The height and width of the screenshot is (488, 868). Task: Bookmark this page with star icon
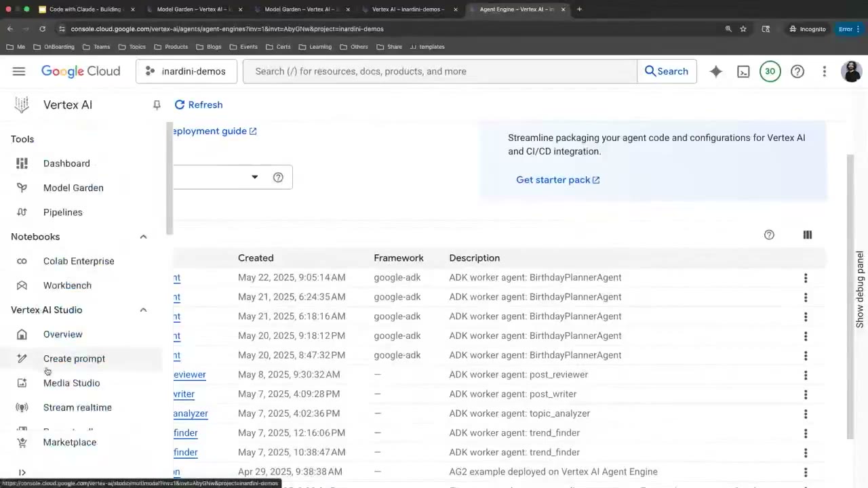[x=743, y=29]
